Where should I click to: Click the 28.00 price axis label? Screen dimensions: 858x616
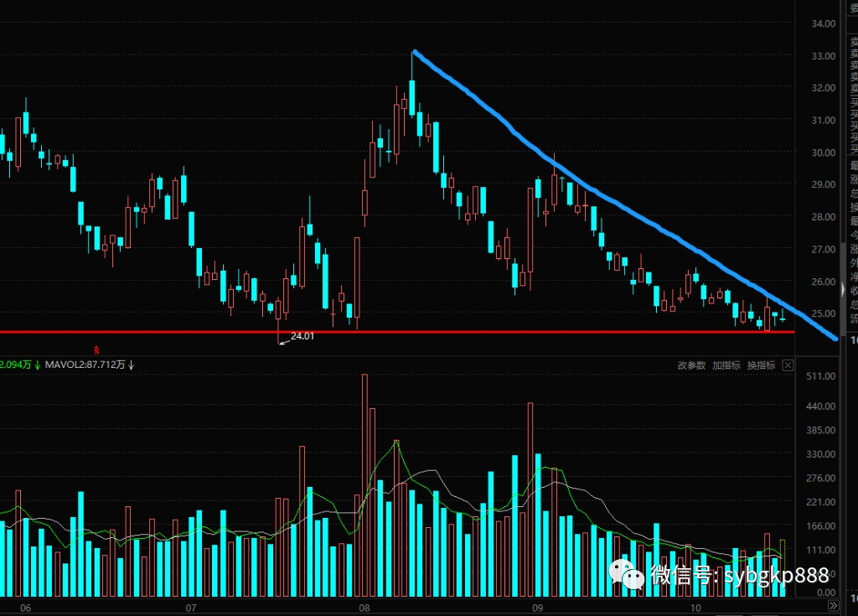823,217
